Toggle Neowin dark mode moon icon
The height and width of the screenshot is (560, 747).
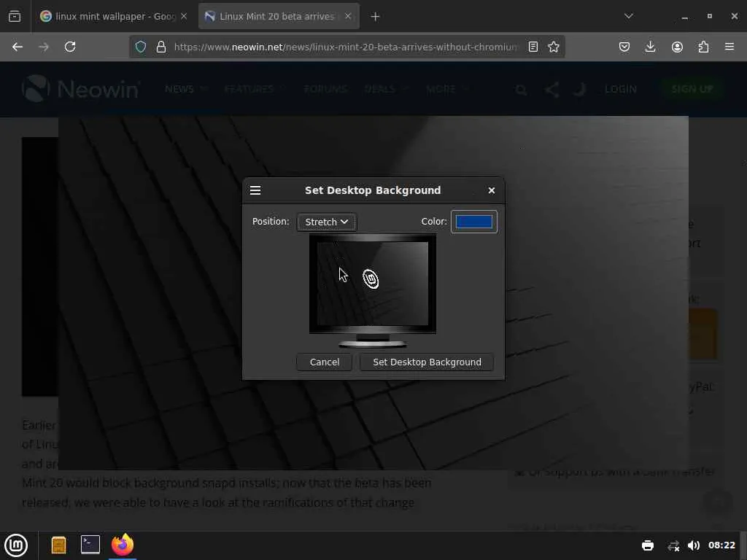pyautogui.click(x=579, y=89)
